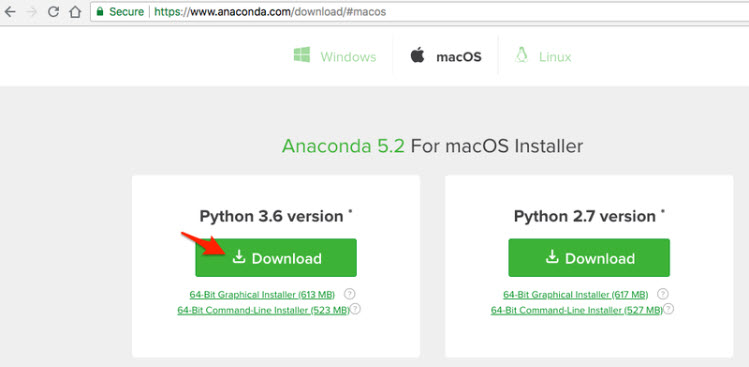The height and width of the screenshot is (367, 749).
Task: Open help icon beside 527 MB command-line installer
Action: pyautogui.click(x=669, y=309)
